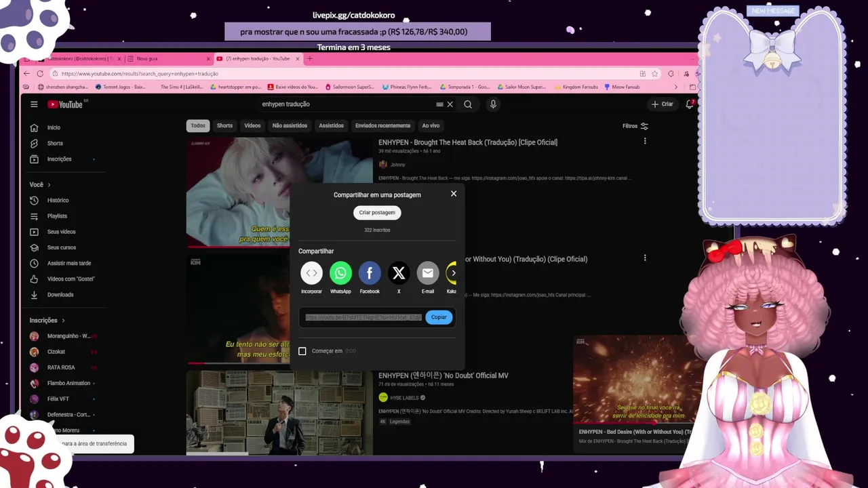Click the YouTube search input field
This screenshot has width=868, height=488.
coord(347,104)
